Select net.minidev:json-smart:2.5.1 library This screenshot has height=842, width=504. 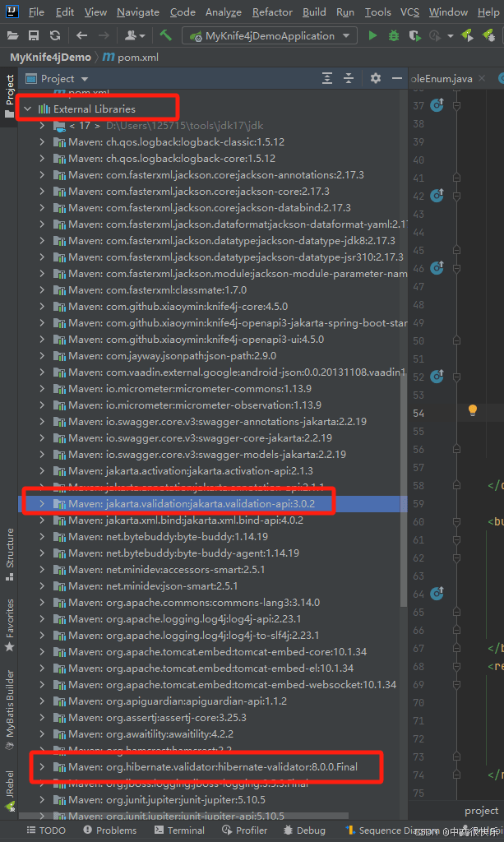pyautogui.click(x=153, y=586)
